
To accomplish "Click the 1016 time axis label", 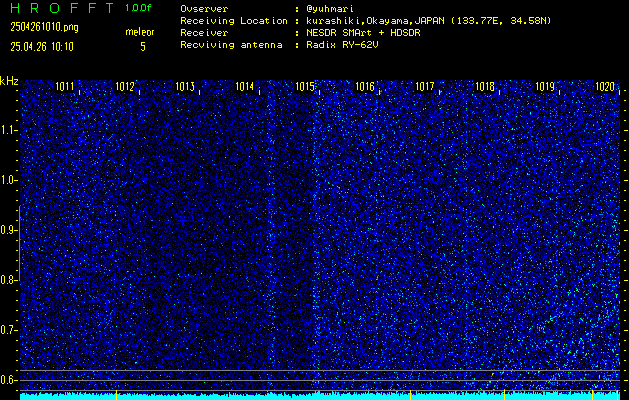I will [365, 86].
